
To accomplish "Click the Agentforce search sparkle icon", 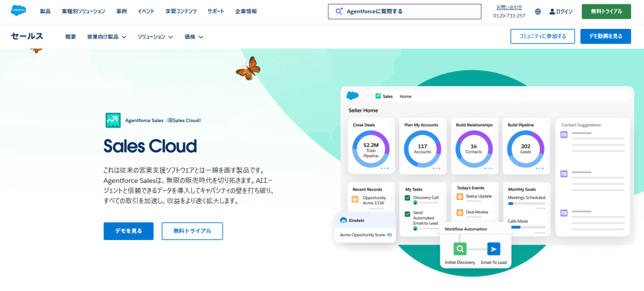I will pos(339,11).
